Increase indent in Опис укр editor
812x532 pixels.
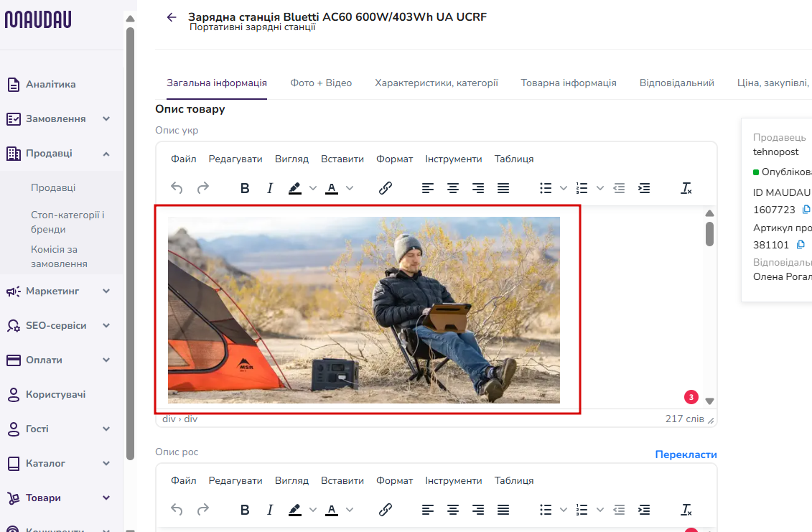644,188
